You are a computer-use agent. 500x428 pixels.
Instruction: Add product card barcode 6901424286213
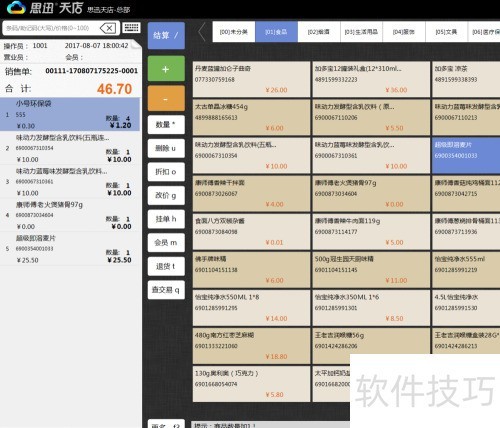(x=466, y=341)
